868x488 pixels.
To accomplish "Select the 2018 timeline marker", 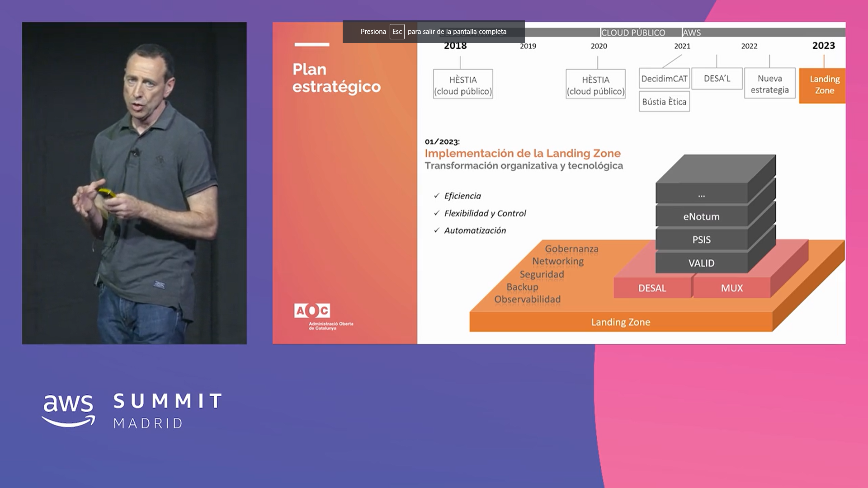I will (455, 46).
